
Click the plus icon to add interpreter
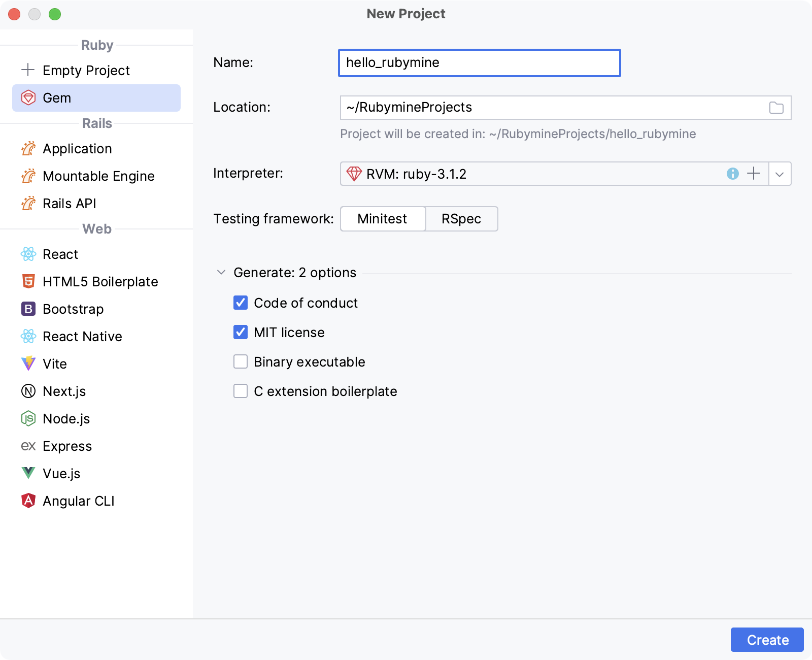click(x=754, y=174)
